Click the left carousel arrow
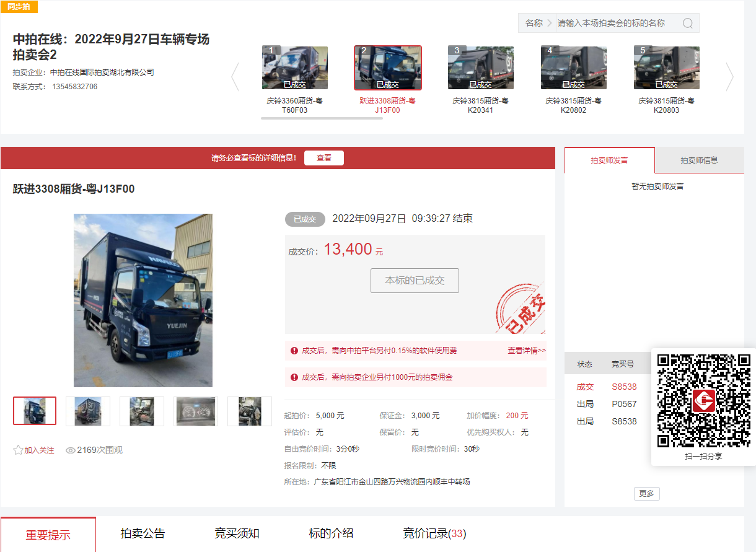The width and height of the screenshot is (756, 552). (235, 77)
